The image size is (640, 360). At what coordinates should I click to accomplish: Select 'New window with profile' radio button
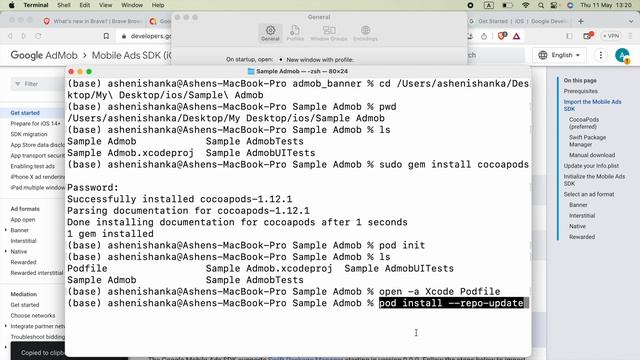click(x=281, y=60)
